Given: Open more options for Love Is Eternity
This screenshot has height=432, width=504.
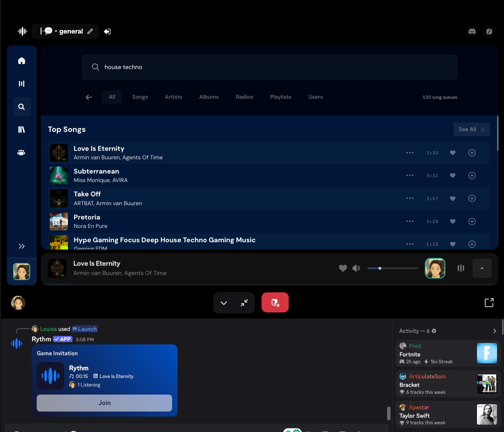Looking at the screenshot, I should [x=410, y=153].
